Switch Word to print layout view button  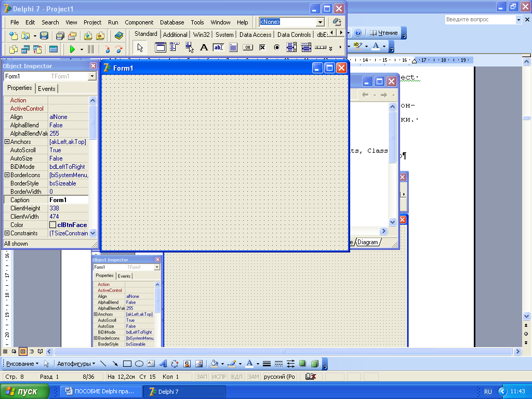point(23,351)
